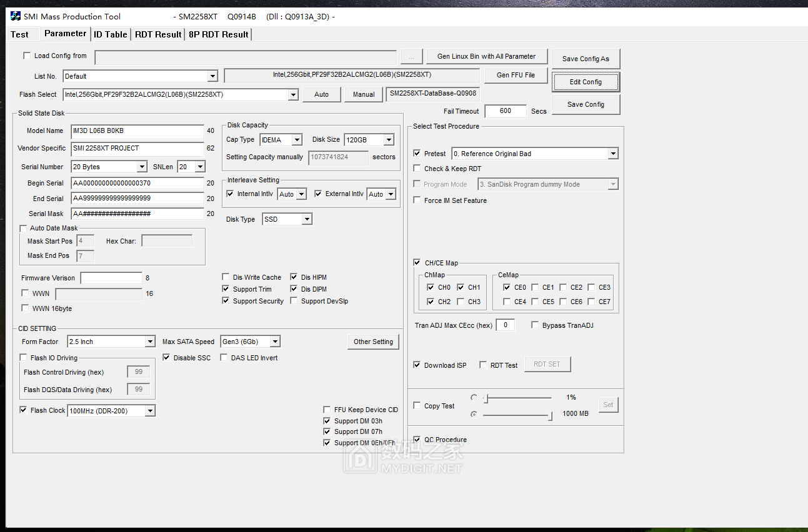
Task: Toggle the Internal Intlv checkbox
Action: click(x=230, y=194)
